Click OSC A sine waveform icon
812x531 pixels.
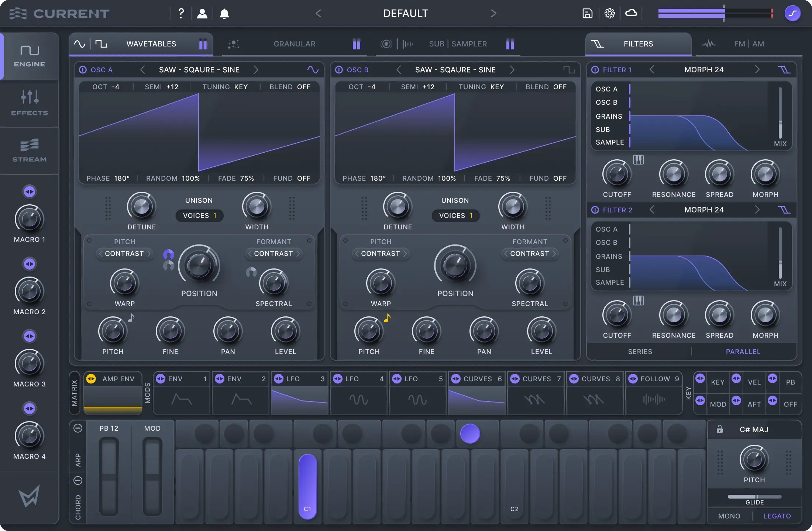313,70
